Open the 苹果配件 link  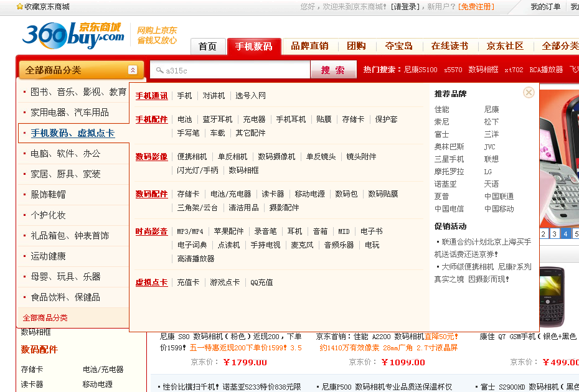228,231
